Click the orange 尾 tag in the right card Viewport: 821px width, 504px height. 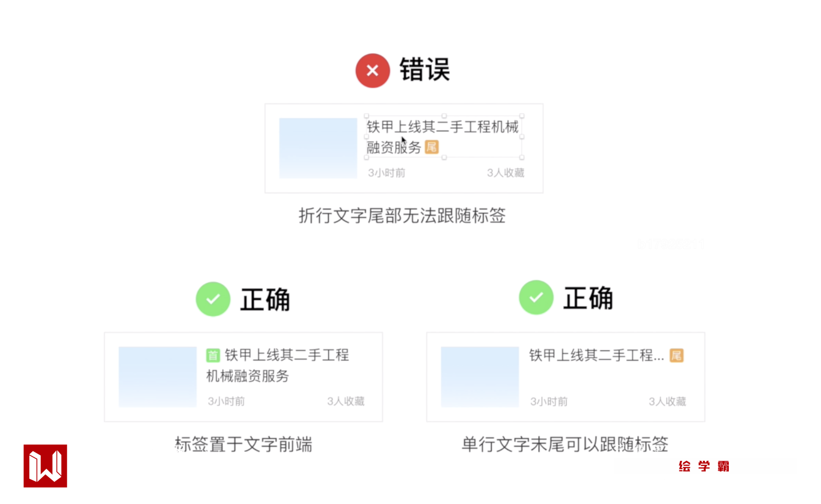[x=676, y=355]
